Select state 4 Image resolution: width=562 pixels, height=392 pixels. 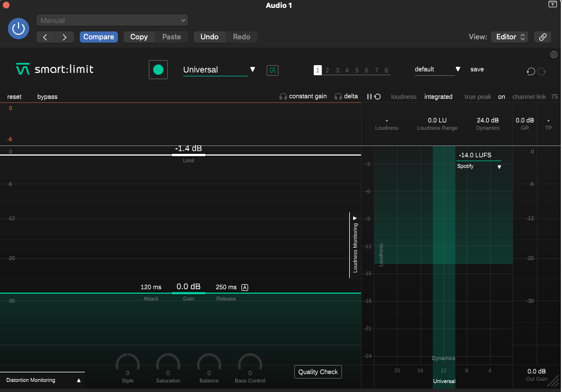(347, 70)
